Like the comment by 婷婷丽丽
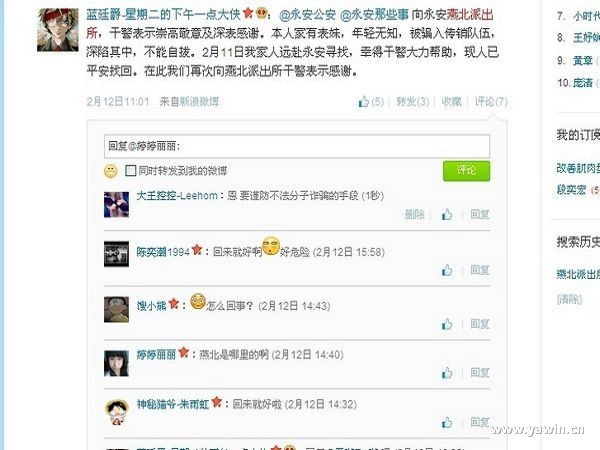 [447, 373]
